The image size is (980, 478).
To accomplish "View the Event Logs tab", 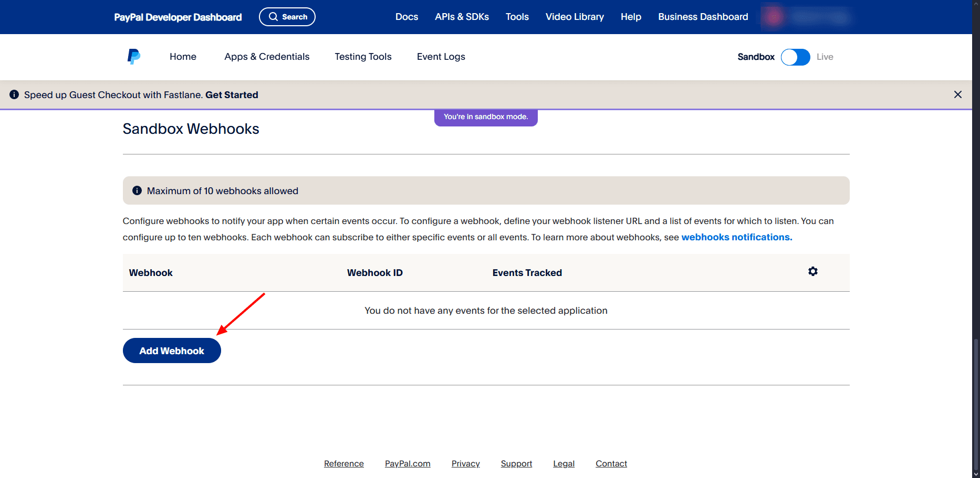I will (441, 56).
